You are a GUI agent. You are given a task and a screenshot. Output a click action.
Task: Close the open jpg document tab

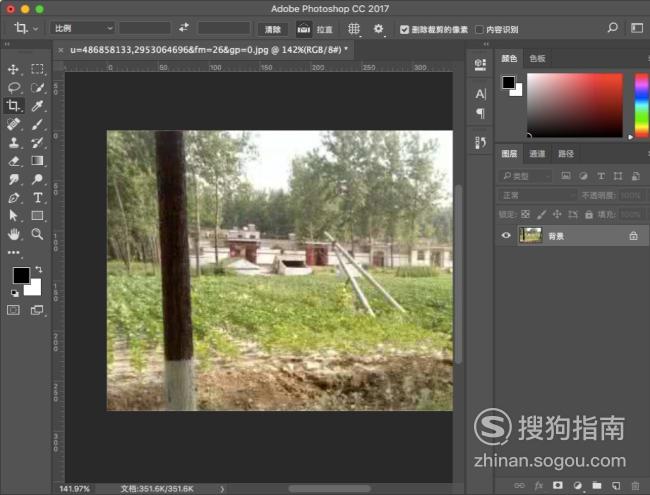pos(61,50)
